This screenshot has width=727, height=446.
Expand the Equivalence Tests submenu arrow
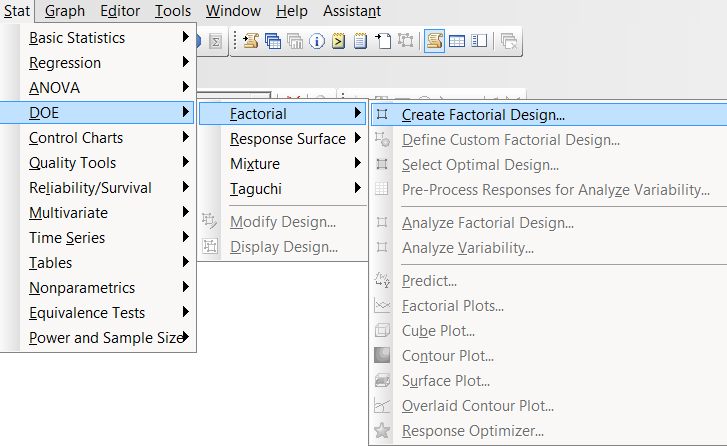(185, 312)
